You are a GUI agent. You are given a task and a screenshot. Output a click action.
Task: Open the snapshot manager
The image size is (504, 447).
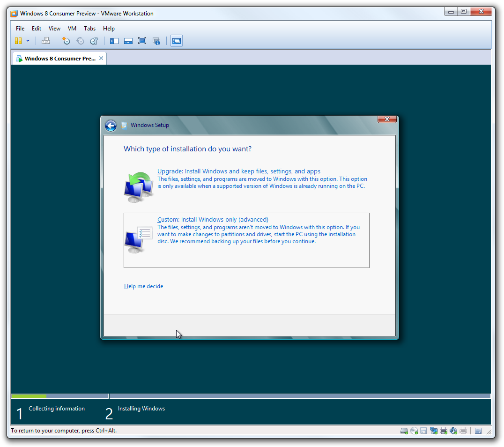94,41
